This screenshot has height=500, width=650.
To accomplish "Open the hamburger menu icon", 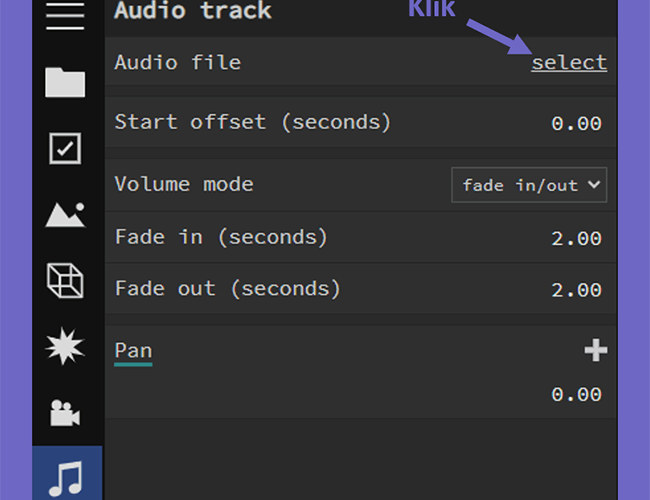I will coord(65,16).
